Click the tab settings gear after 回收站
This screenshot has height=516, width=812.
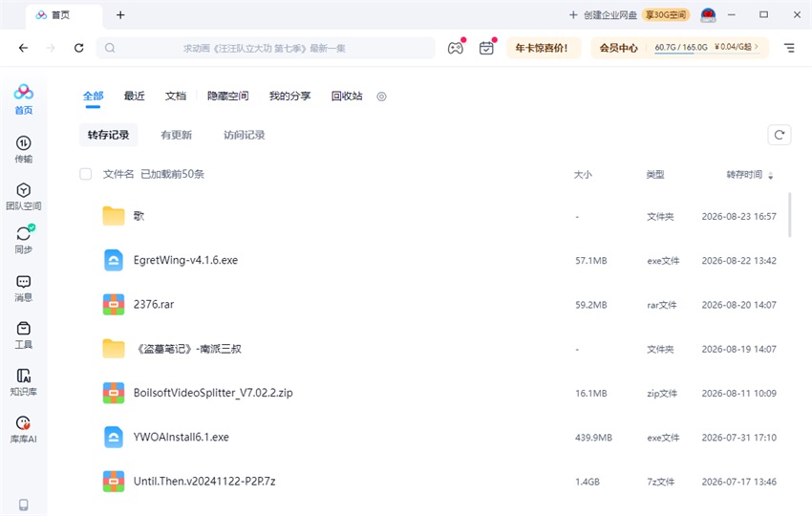tap(382, 97)
